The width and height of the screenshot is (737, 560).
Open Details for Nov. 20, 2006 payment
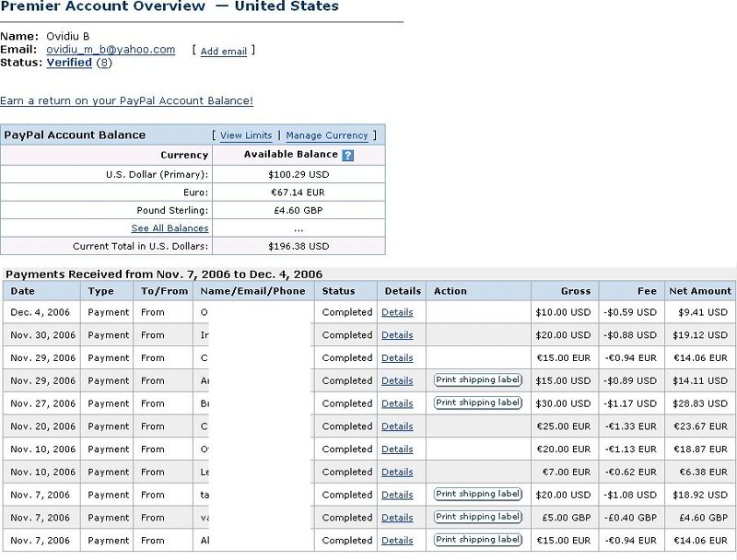click(397, 426)
